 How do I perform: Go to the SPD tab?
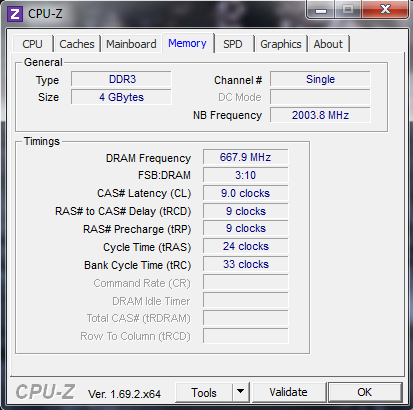click(x=233, y=44)
